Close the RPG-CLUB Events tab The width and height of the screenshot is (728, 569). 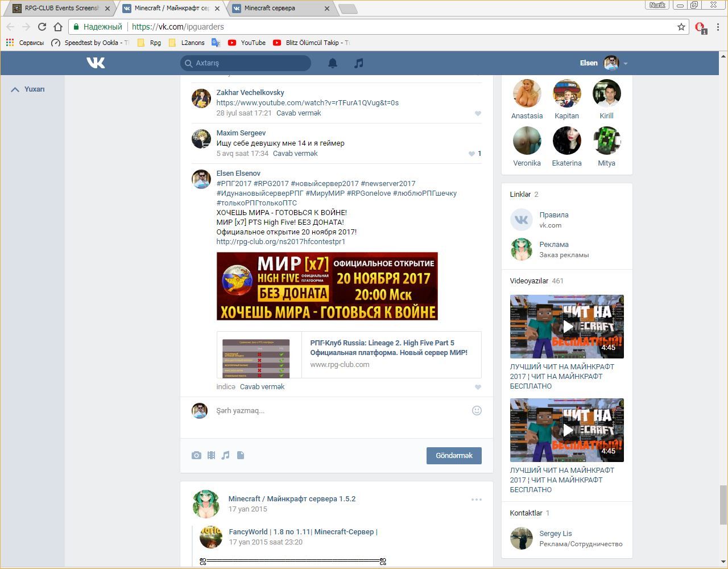pyautogui.click(x=106, y=9)
